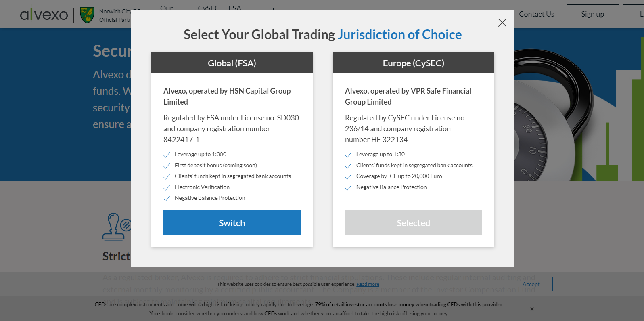Dismiss the CFD risk warning banner
This screenshot has width=644, height=321.
coord(532,309)
